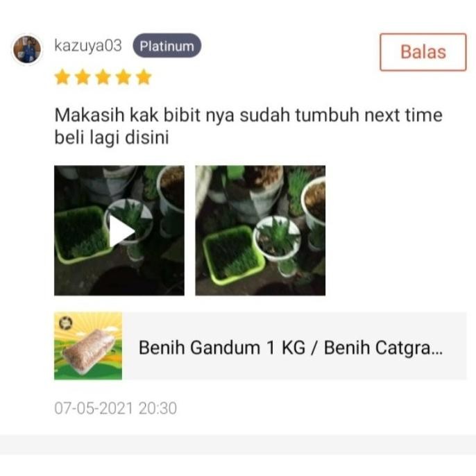Open the second review photo

click(x=260, y=230)
